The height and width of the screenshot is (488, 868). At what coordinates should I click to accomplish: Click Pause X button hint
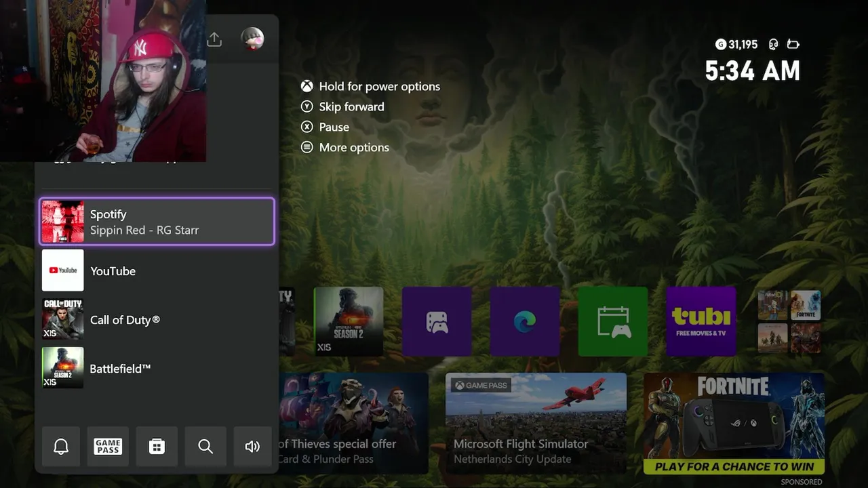(x=325, y=127)
